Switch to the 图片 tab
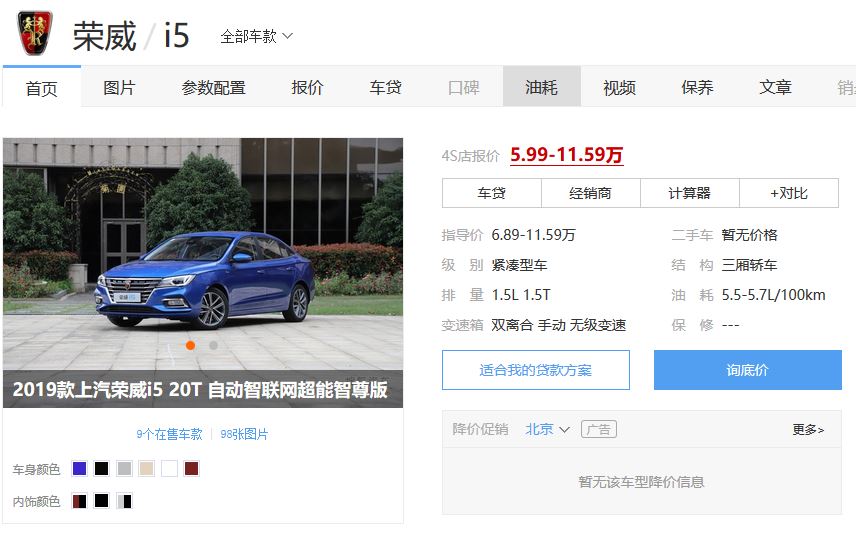856x533 pixels. tap(119, 87)
